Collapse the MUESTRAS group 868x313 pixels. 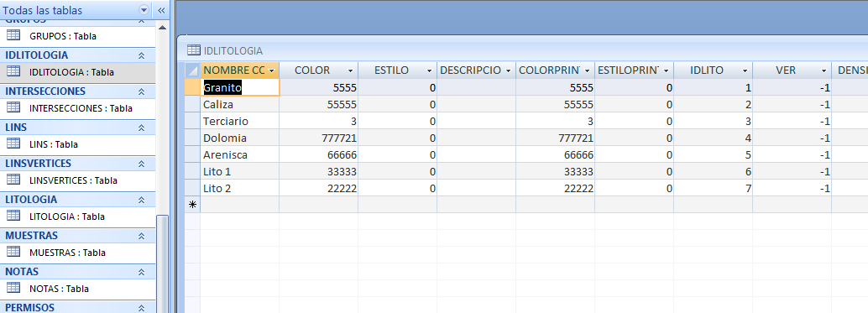[x=141, y=236]
